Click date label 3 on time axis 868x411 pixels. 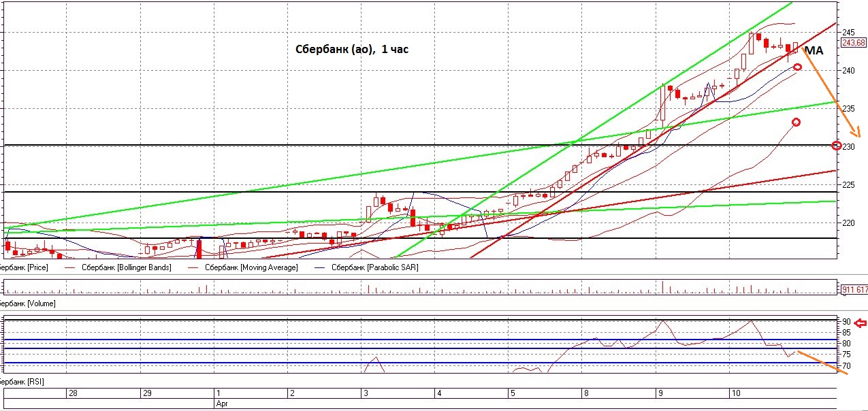pos(365,393)
